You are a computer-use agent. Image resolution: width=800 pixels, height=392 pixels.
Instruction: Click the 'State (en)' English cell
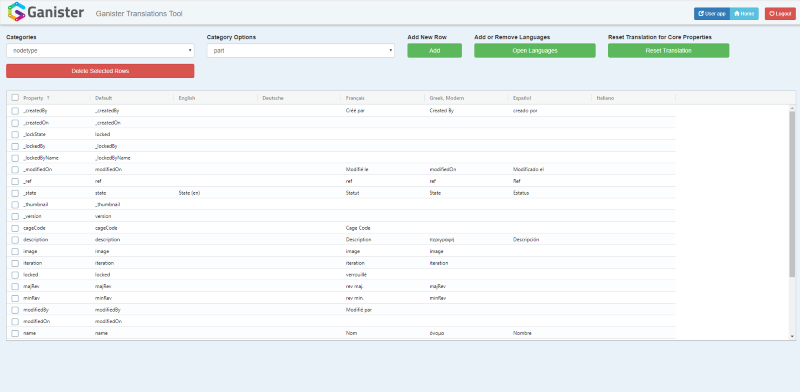click(189, 193)
